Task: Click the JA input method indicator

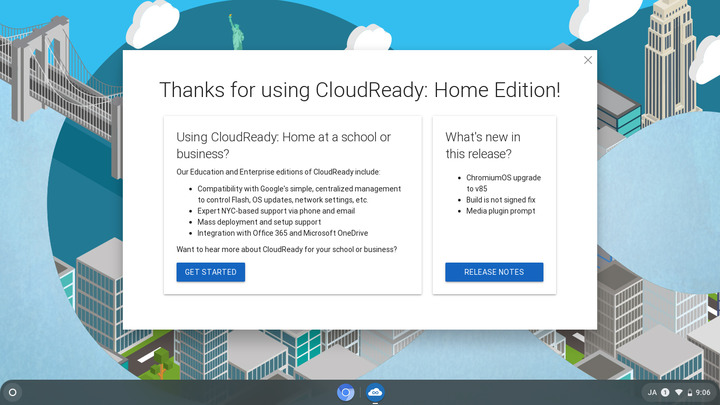Action: (x=652, y=392)
